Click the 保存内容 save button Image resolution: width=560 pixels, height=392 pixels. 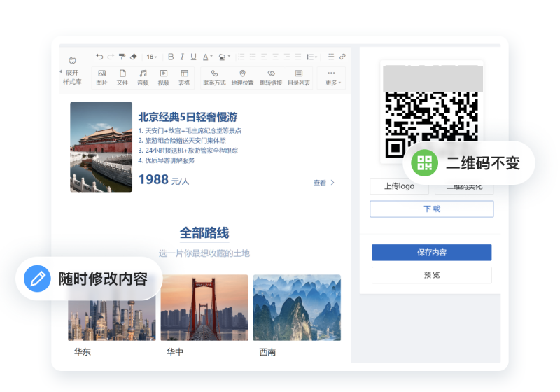point(432,253)
